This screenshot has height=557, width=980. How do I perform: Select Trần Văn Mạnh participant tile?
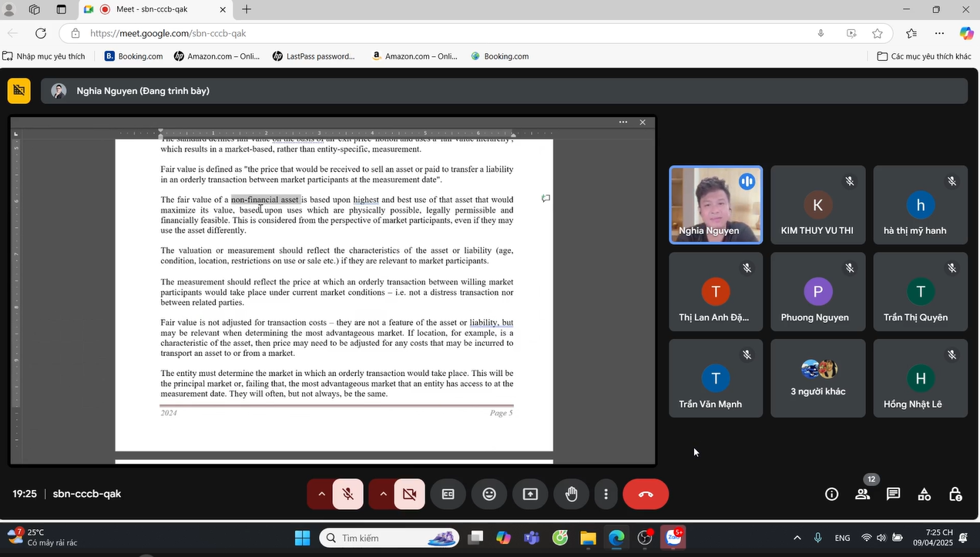tap(716, 378)
